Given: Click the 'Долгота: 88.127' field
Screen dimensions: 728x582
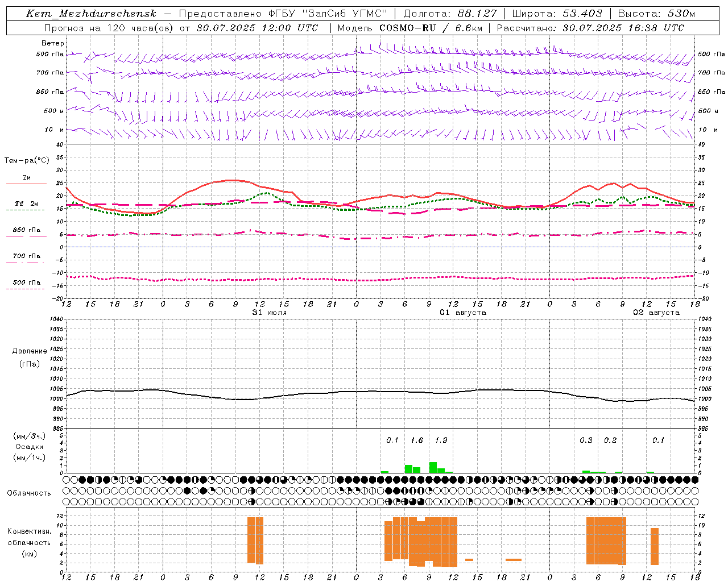Looking at the screenshot, I should click(450, 14).
